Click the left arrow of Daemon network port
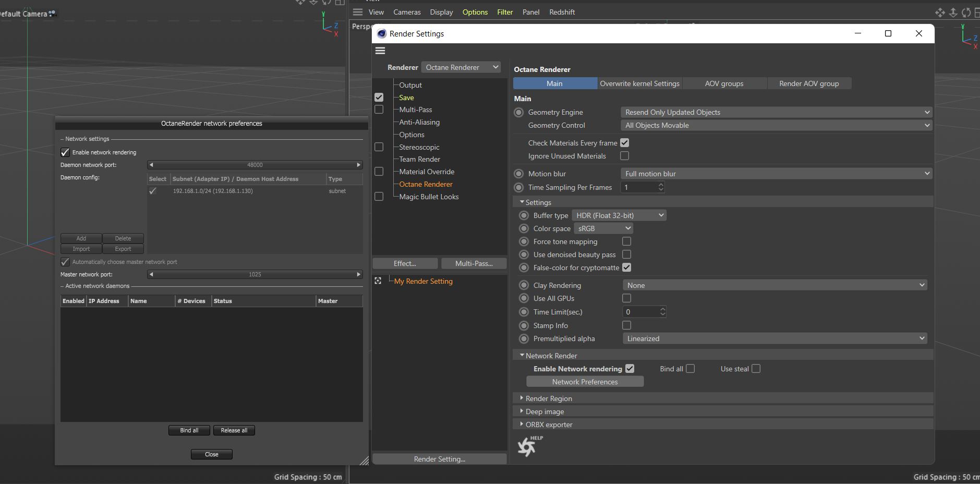 tap(151, 165)
